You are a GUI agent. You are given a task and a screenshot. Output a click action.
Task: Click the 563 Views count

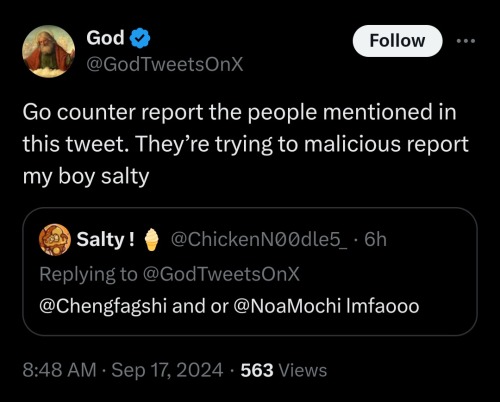click(x=284, y=370)
